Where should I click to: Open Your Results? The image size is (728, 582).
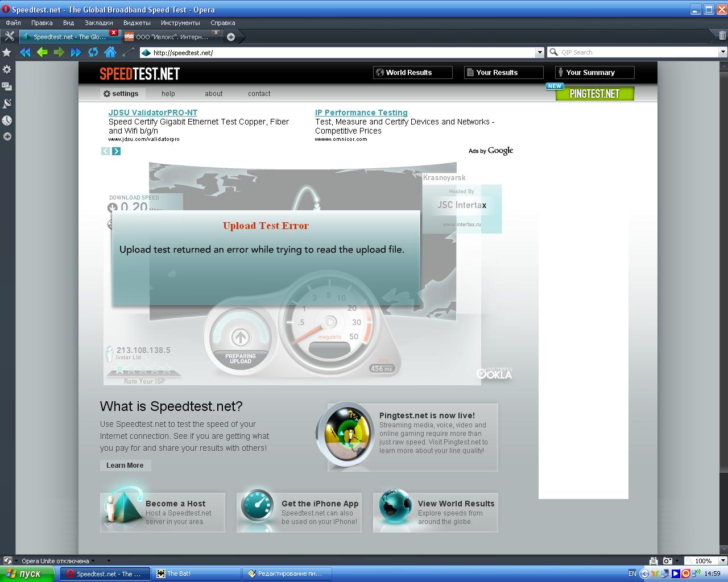pos(504,73)
